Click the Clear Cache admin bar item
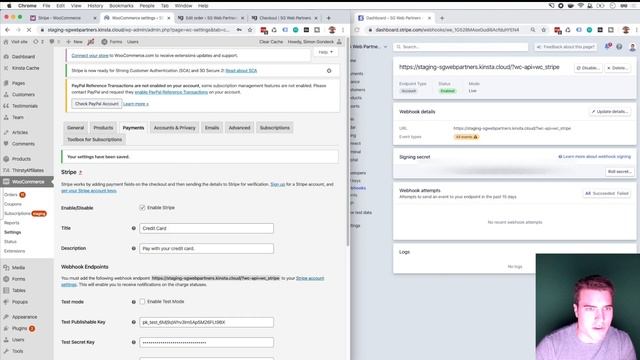Screen dimensions: 640x360 coord(271,42)
